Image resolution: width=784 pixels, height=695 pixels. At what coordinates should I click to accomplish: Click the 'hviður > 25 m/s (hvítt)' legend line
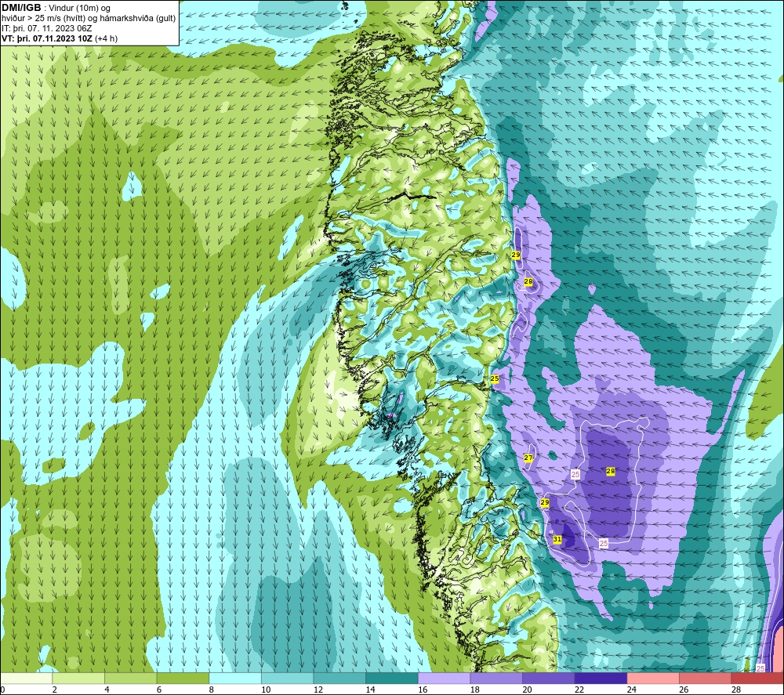89,19
